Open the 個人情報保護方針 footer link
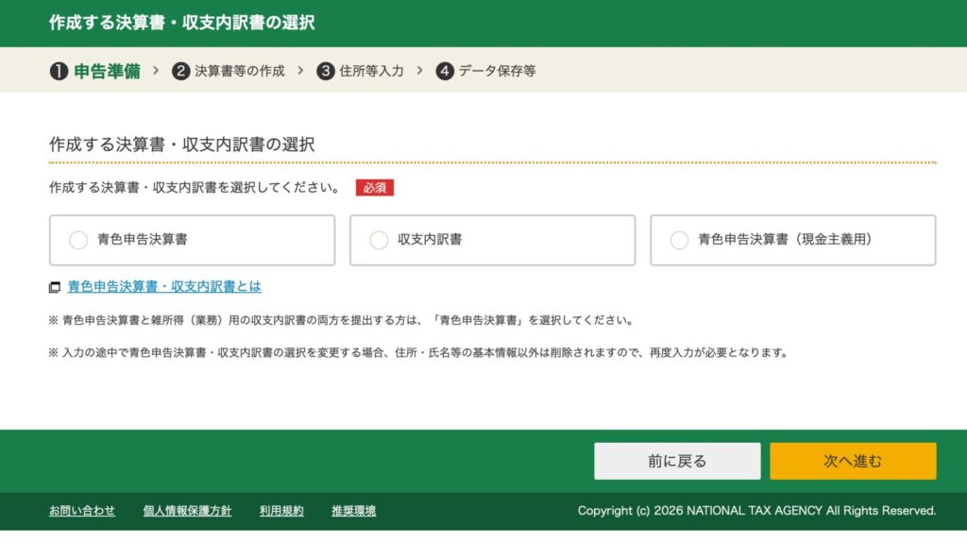 point(187,511)
